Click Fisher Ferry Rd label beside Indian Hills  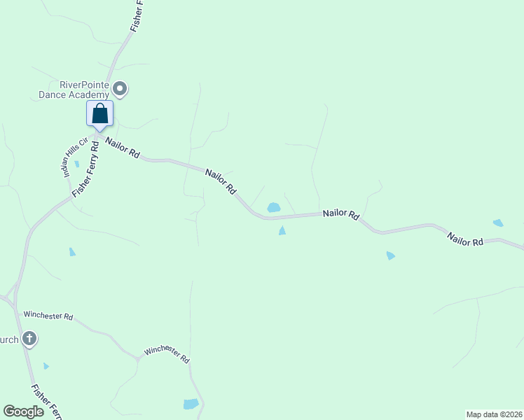coord(86,169)
